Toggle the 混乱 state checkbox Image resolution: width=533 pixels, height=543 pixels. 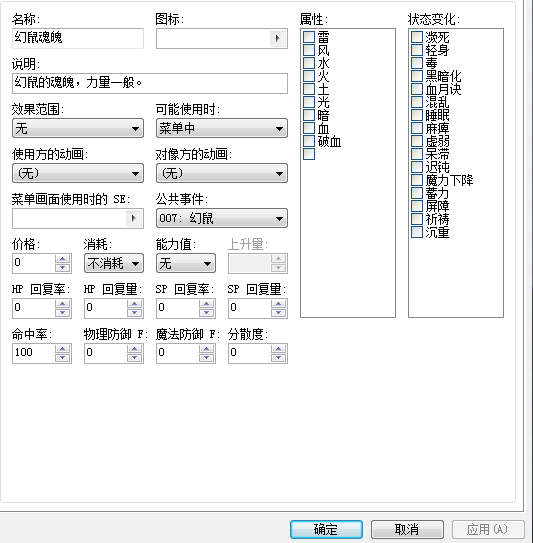coord(417,102)
